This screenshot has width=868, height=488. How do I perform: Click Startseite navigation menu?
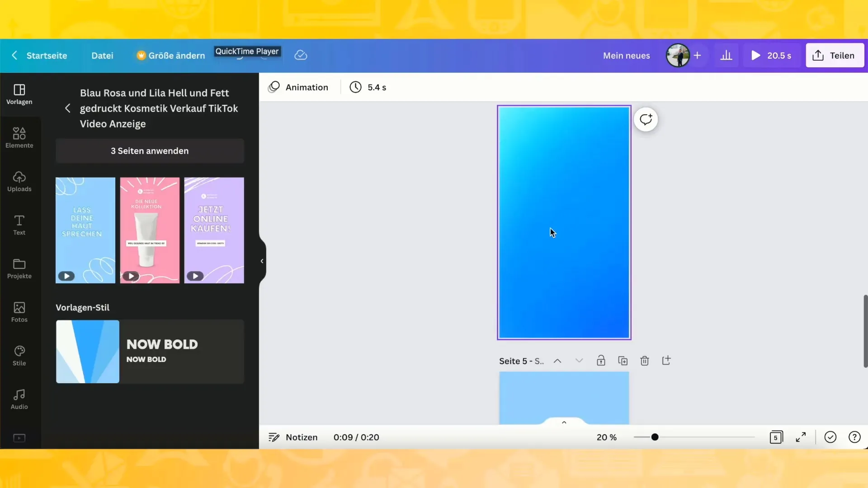[47, 55]
